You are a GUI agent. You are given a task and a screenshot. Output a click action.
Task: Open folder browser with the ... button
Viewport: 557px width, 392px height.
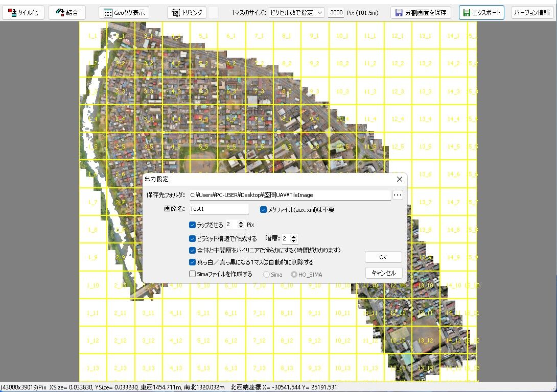pos(398,194)
